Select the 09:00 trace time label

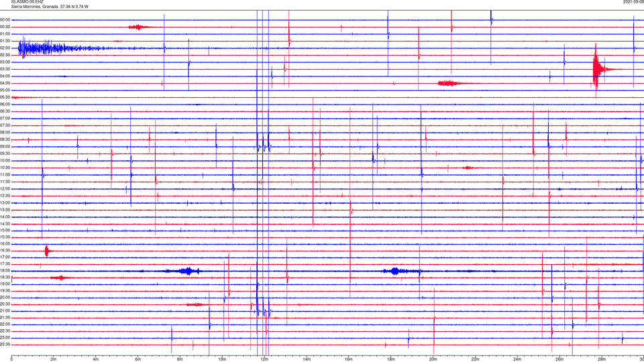pyautogui.click(x=5, y=147)
